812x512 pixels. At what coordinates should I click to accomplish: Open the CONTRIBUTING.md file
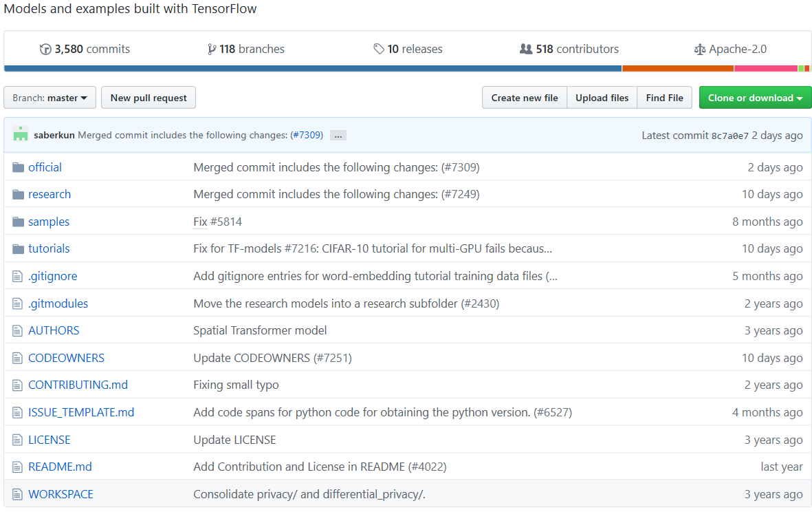coord(78,385)
